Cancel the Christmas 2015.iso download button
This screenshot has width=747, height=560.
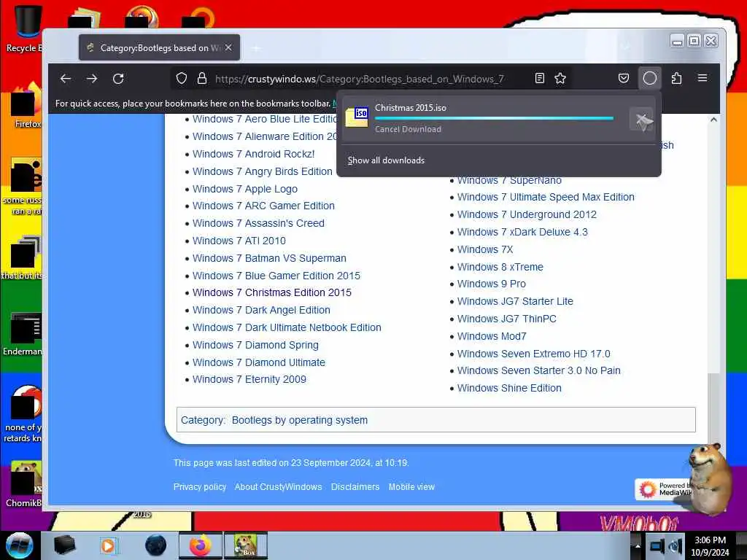(x=642, y=120)
